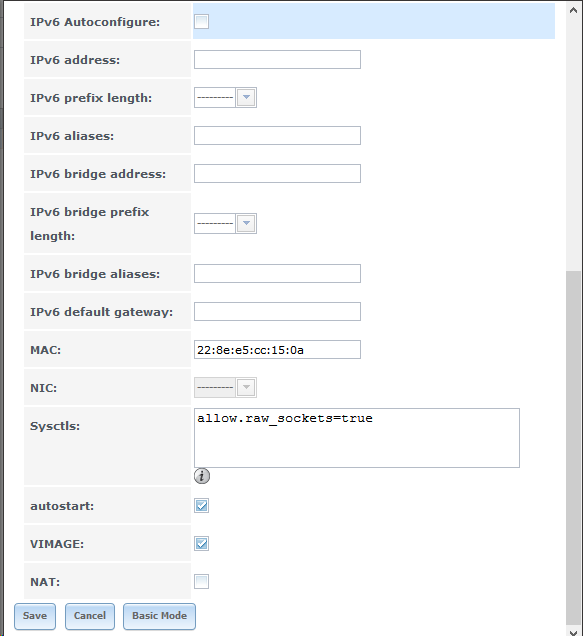
Task: Switch to Basic Mode
Action: pos(159,616)
